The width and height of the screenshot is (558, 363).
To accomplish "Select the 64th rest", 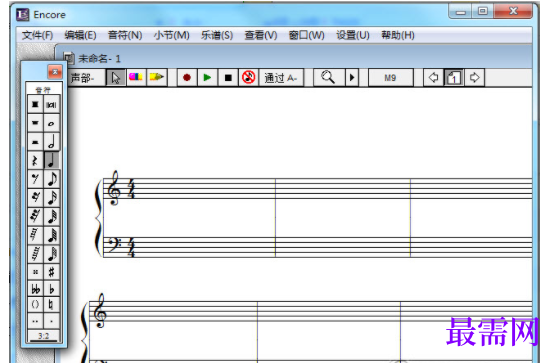I will (x=35, y=235).
